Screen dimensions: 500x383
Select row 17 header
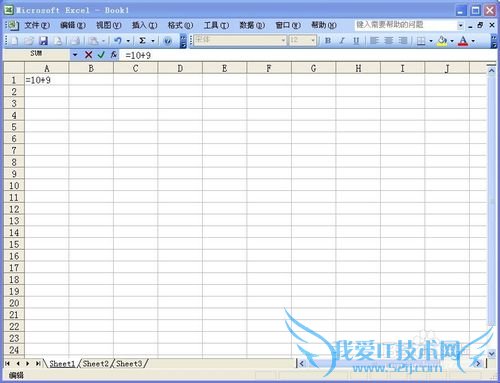tap(14, 268)
